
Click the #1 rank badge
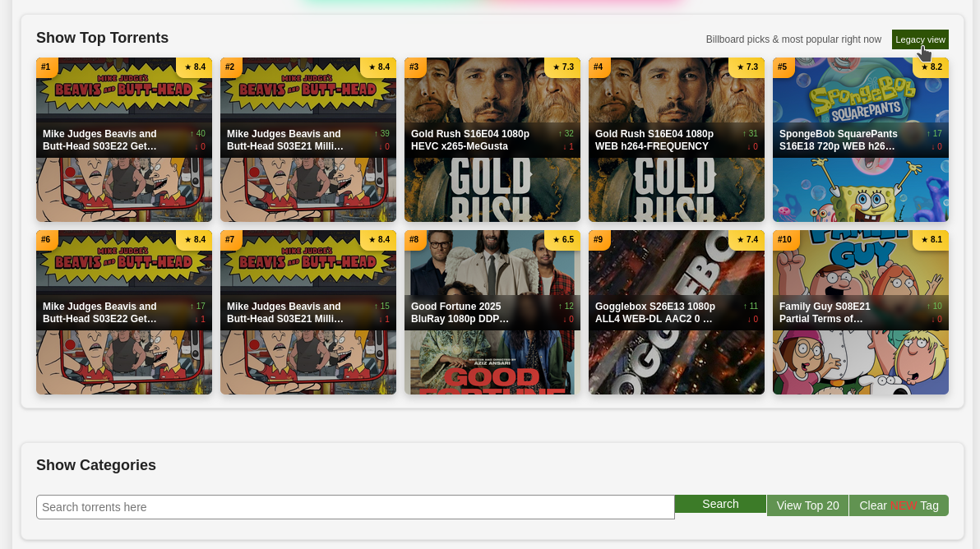46,67
